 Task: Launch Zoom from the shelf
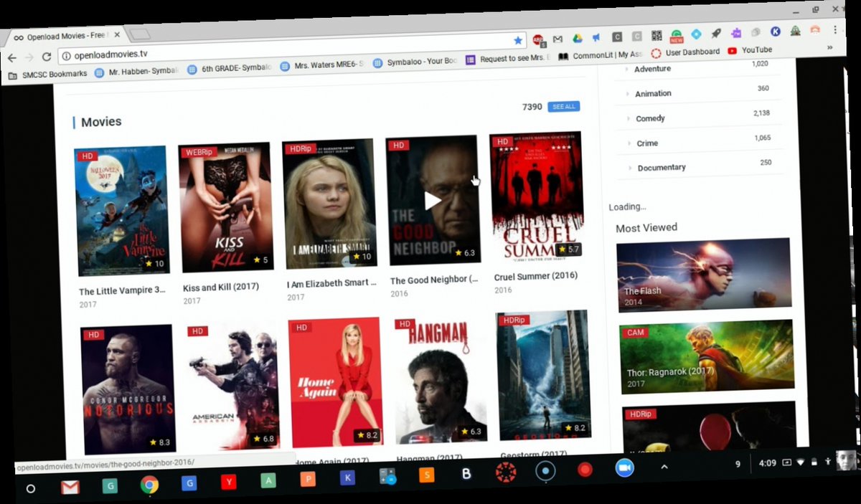point(624,467)
